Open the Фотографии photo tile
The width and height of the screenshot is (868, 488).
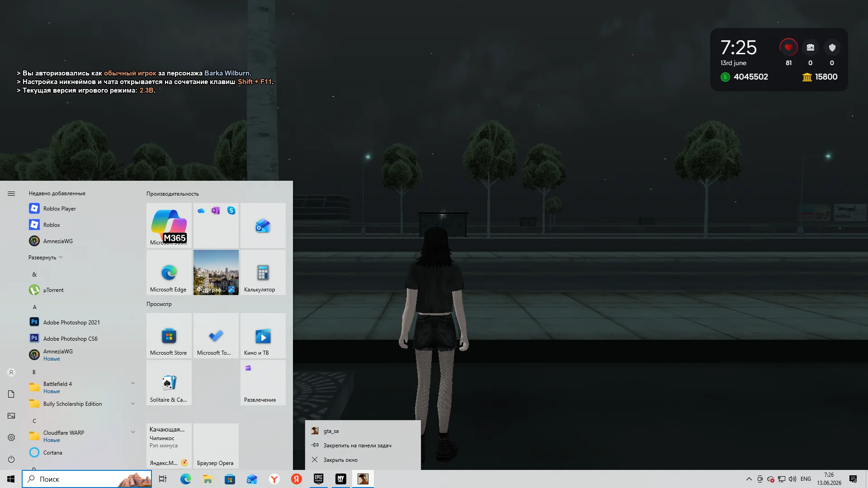coord(216,272)
